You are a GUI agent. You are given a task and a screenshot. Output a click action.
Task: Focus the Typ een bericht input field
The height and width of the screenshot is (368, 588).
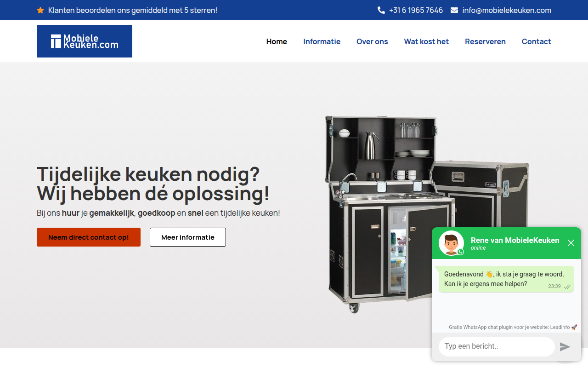pyautogui.click(x=497, y=346)
